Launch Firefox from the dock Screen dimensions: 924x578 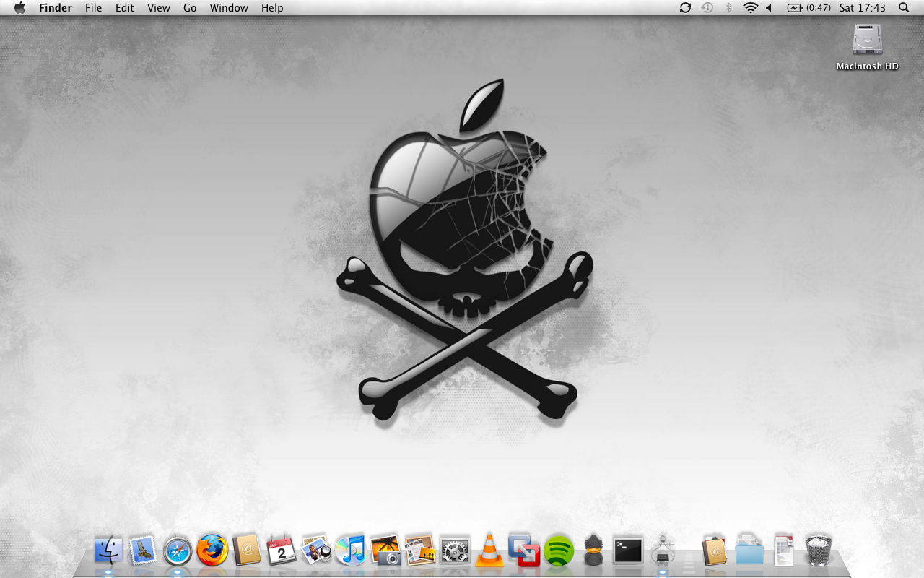(x=212, y=551)
